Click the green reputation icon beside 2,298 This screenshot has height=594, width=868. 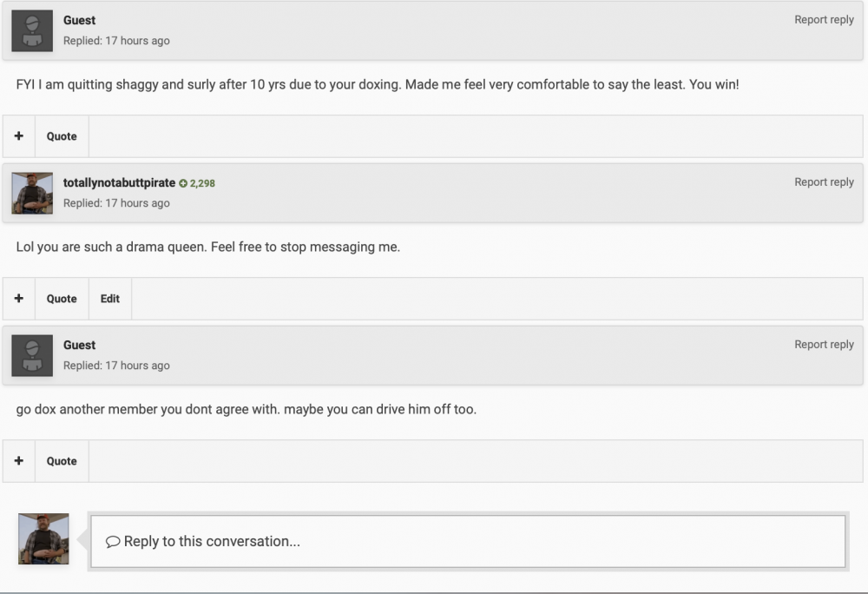click(183, 183)
